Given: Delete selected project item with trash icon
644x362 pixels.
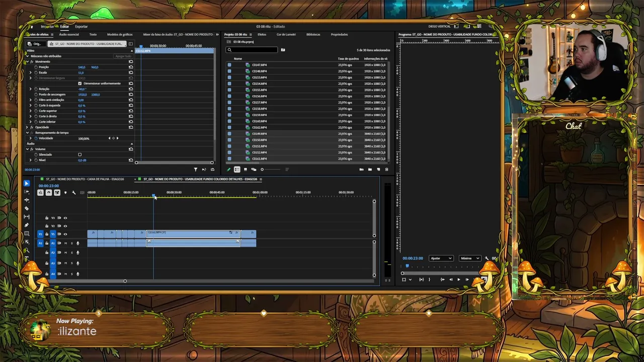Looking at the screenshot, I should 386,169.
